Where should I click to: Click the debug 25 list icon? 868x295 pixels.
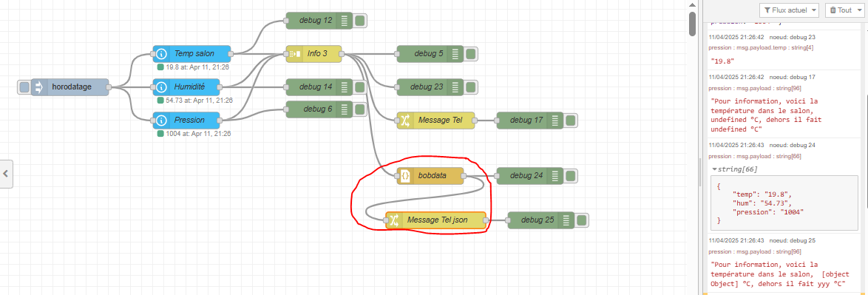click(566, 220)
